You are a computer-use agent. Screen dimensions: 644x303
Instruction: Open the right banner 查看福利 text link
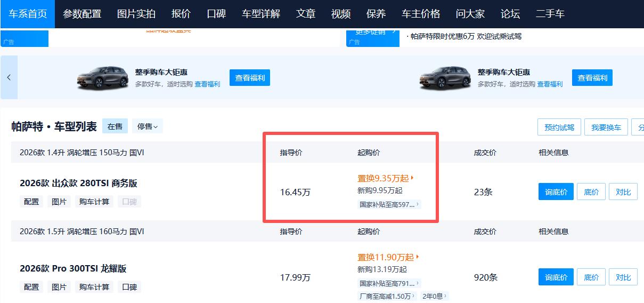click(x=550, y=84)
